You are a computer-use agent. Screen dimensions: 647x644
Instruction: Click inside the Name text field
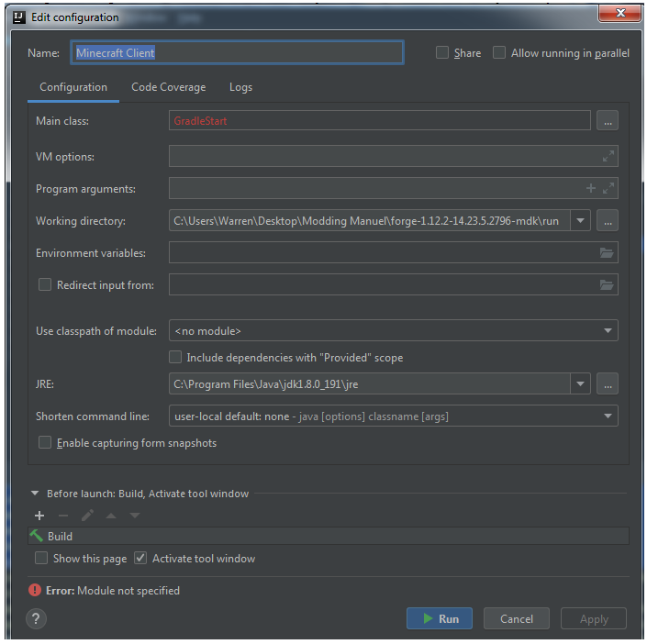click(x=237, y=53)
